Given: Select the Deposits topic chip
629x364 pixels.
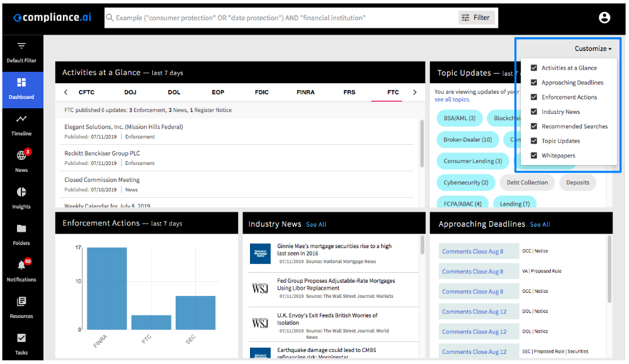Looking at the screenshot, I should [x=577, y=183].
